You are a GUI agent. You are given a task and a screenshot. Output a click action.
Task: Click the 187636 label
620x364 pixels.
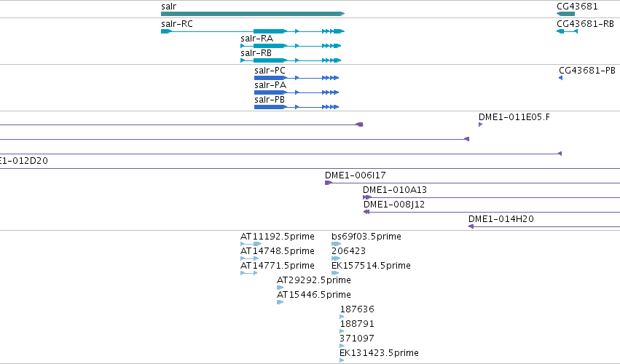357,309
